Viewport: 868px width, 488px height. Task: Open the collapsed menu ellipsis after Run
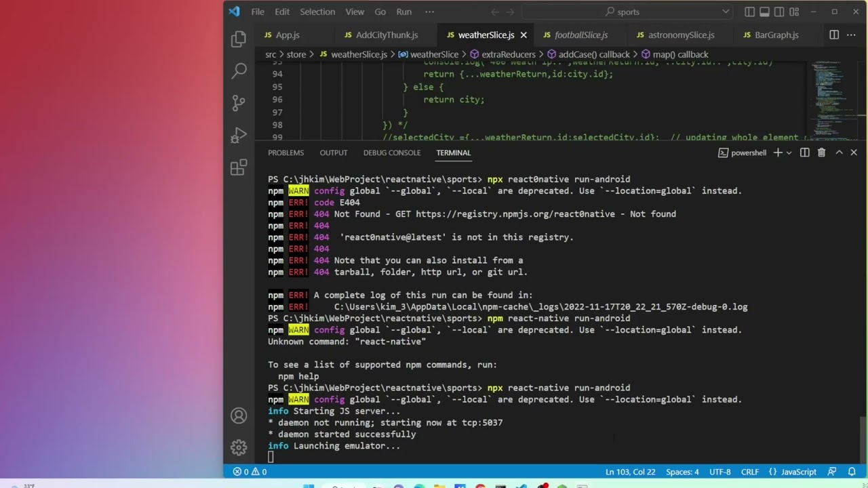[429, 12]
